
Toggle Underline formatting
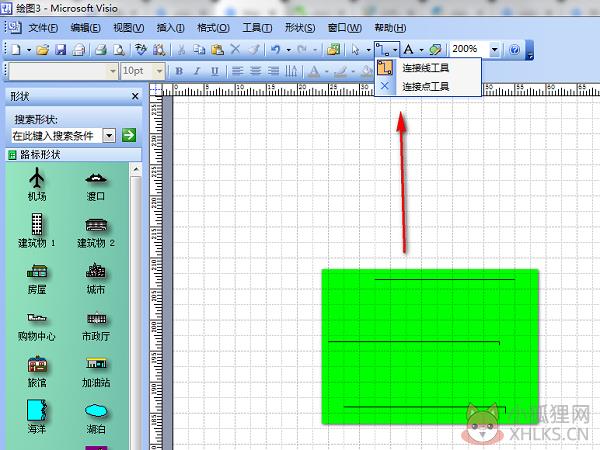pos(215,71)
